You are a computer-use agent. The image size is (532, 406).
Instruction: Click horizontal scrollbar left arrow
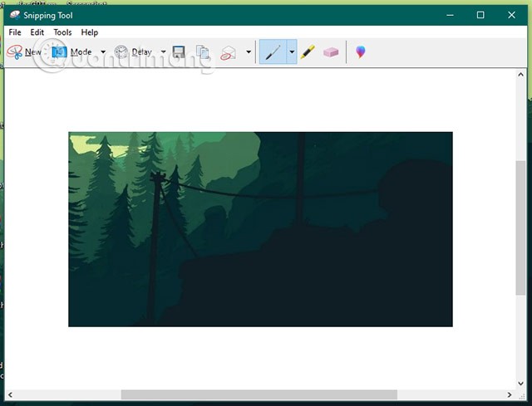(x=11, y=395)
